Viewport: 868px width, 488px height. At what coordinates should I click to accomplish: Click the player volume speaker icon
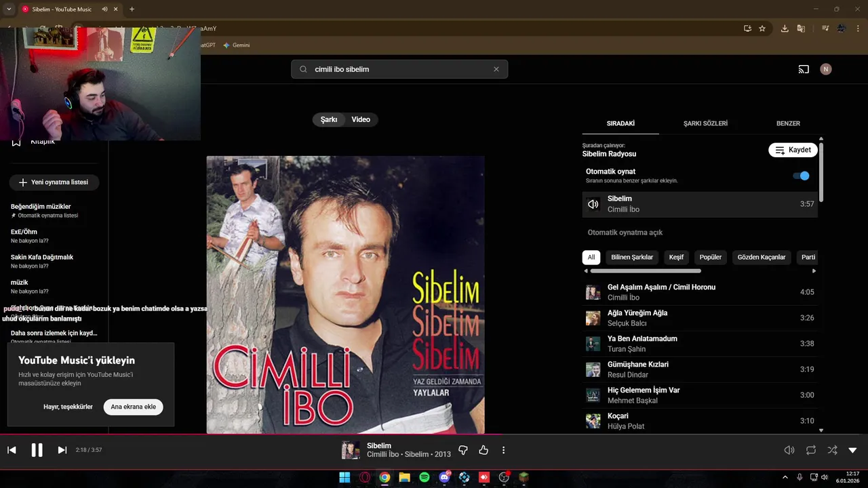pyautogui.click(x=789, y=450)
